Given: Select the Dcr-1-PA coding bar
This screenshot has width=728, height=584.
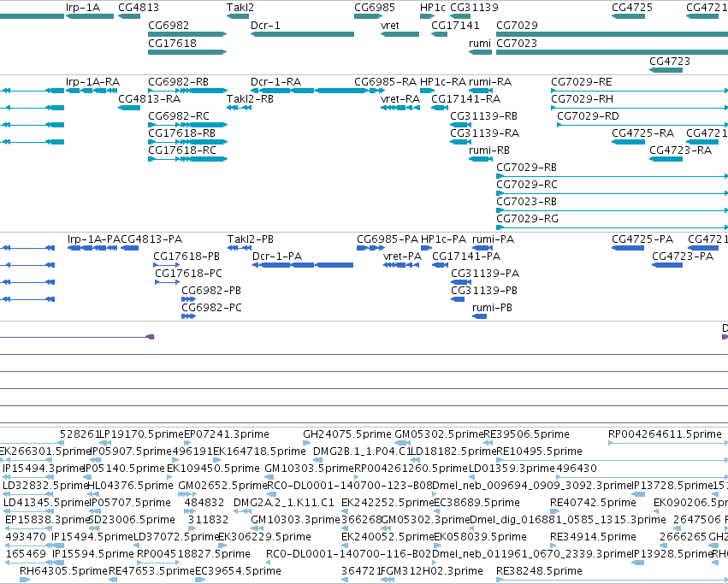Looking at the screenshot, I should pos(303,265).
